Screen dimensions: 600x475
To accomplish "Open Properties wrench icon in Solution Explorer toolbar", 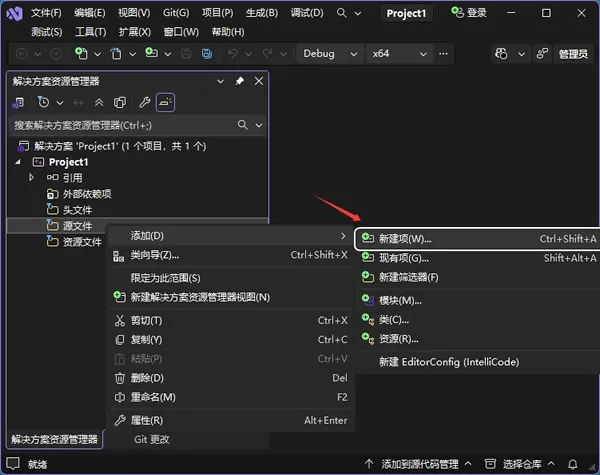I will click(x=145, y=103).
